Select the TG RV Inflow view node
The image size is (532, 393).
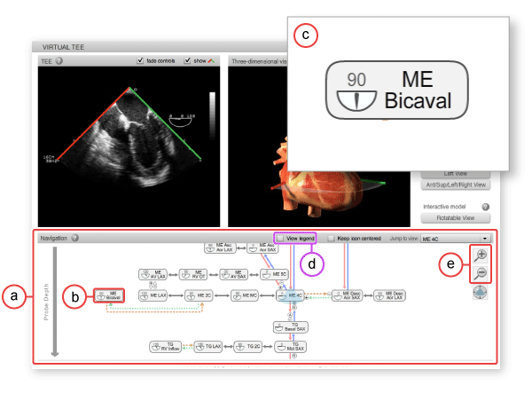tap(165, 347)
